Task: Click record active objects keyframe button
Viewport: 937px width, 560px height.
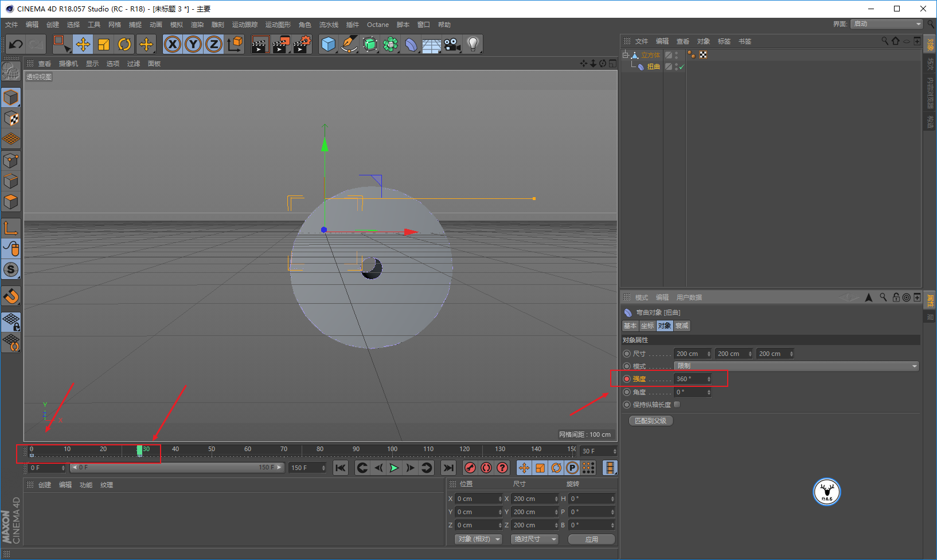Action: pos(470,468)
